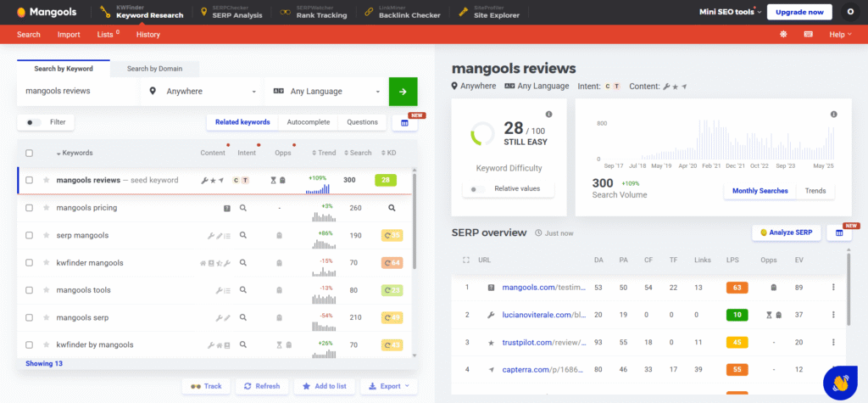Open the Anywhere location dropdown
The width and height of the screenshot is (868, 403).
click(202, 92)
